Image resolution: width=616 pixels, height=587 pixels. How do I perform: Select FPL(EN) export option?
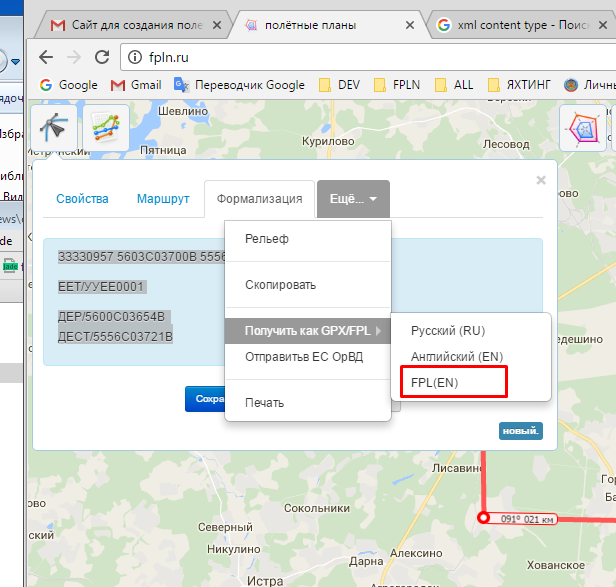435,382
